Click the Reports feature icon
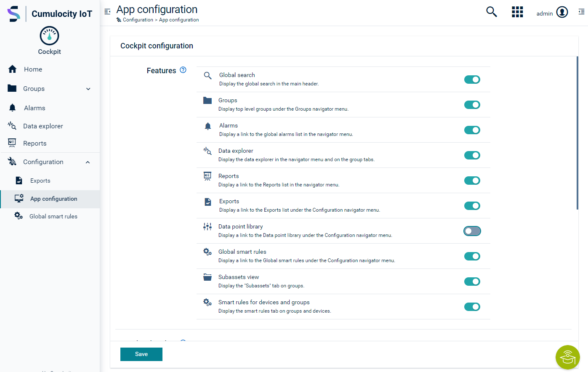 [x=208, y=176]
